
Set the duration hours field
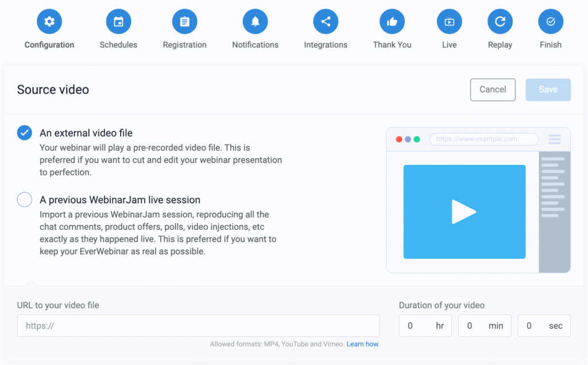click(425, 325)
